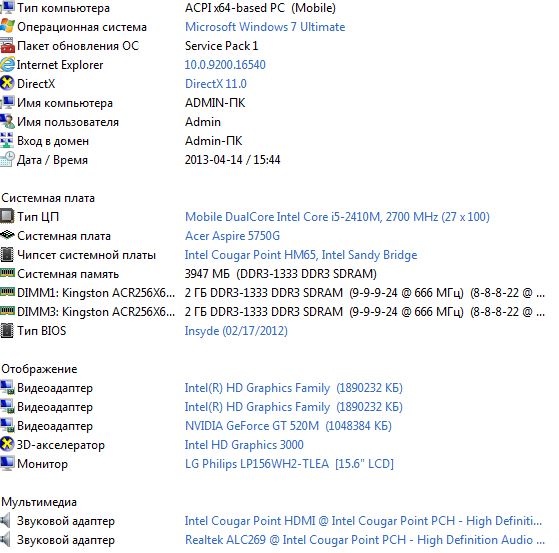Click the icon of the NVIDIA Видеоадаптер row
The height and width of the screenshot is (553, 559).
7,426
